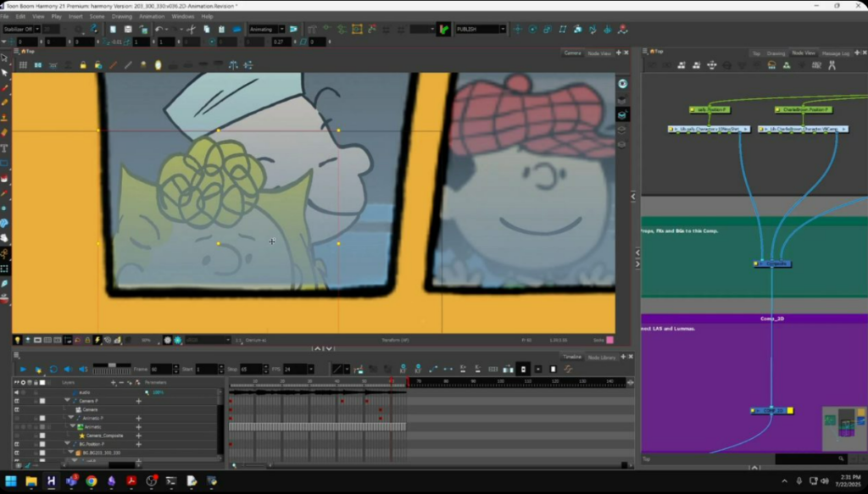
Task: Click the Composite node in Node View
Action: pyautogui.click(x=772, y=264)
